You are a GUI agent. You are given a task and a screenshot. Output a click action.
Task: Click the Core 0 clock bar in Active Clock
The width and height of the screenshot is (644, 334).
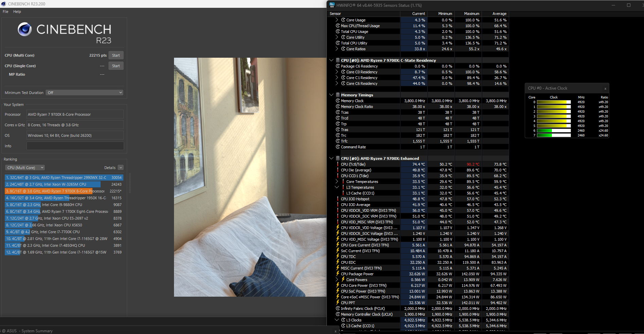pyautogui.click(x=554, y=102)
